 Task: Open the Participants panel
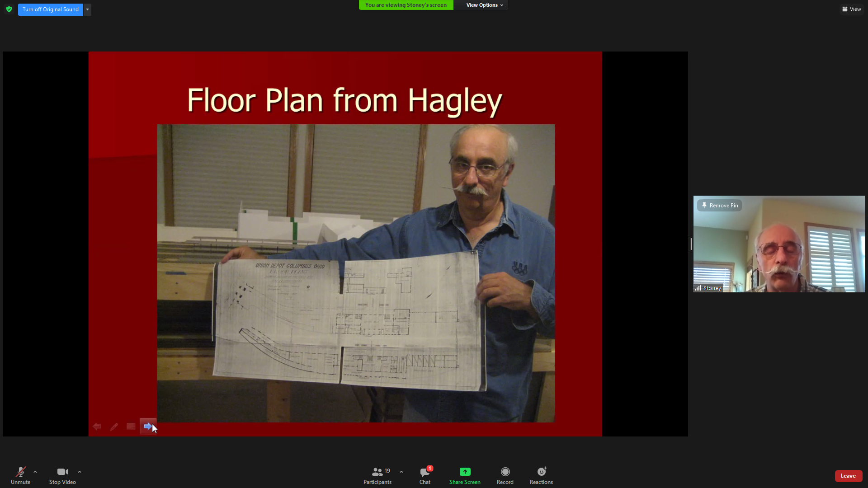click(377, 475)
